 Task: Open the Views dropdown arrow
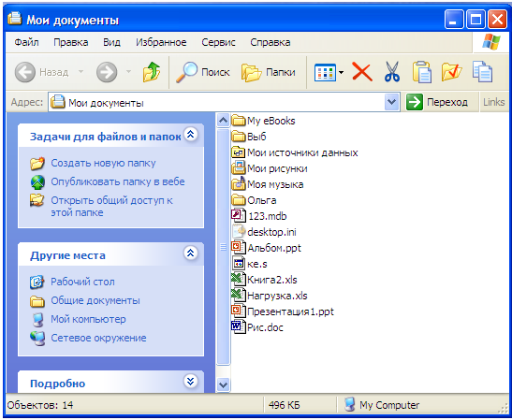[341, 72]
